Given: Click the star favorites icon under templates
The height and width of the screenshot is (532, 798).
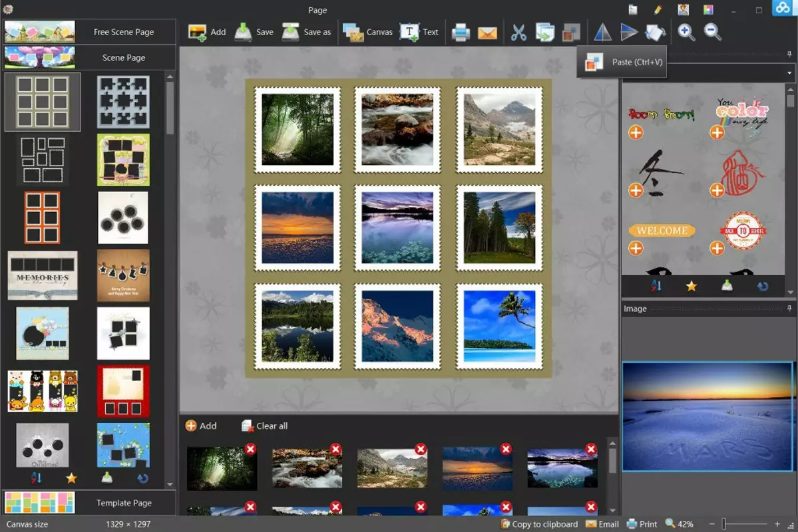Looking at the screenshot, I should [x=71, y=478].
